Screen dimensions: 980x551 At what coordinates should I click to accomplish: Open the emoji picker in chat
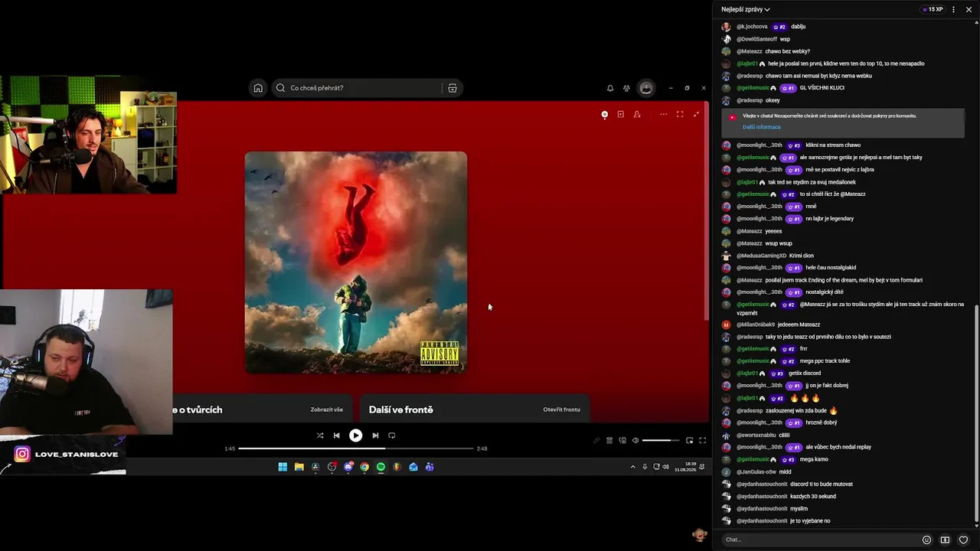[x=926, y=540]
